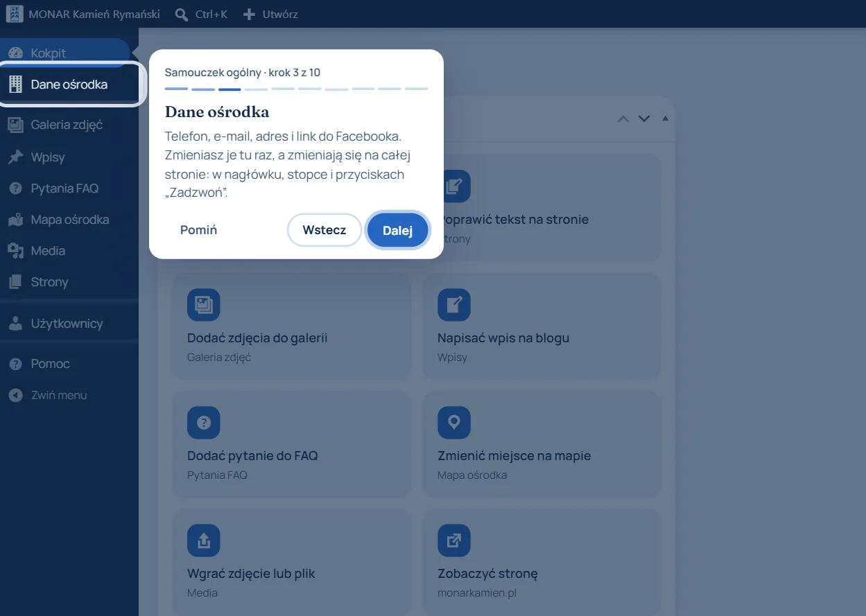
Task: Open Dane ośrodka in the sidebar menu
Action: coord(69,85)
